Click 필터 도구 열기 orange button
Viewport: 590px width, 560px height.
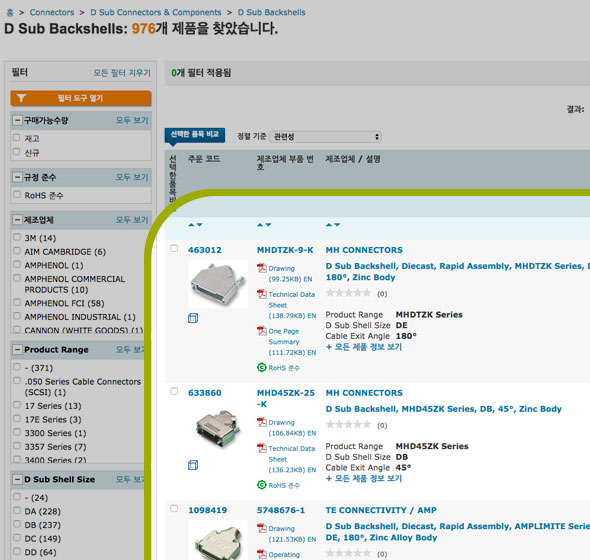point(81,98)
